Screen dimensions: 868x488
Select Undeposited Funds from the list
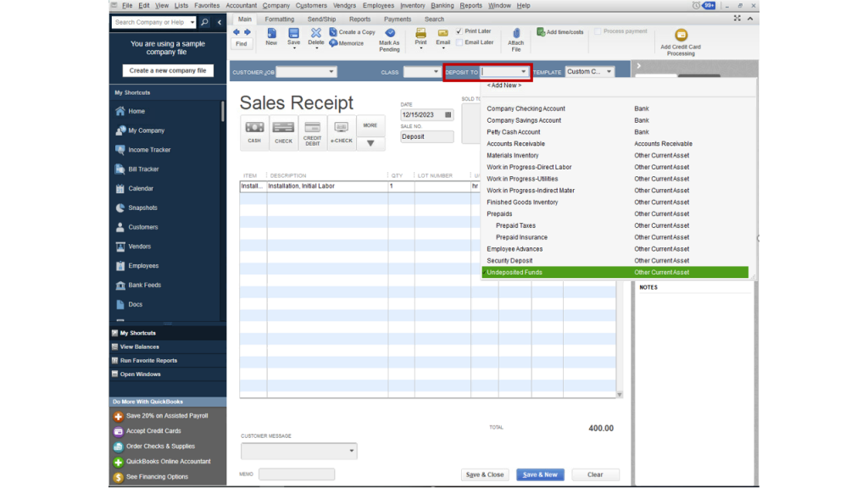(x=615, y=272)
